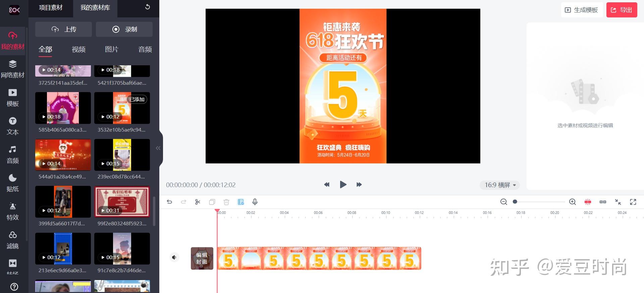644x293 pixels.
Task: Select the 544a01a28a4ce49 red festive thumbnail
Action: pyautogui.click(x=63, y=155)
